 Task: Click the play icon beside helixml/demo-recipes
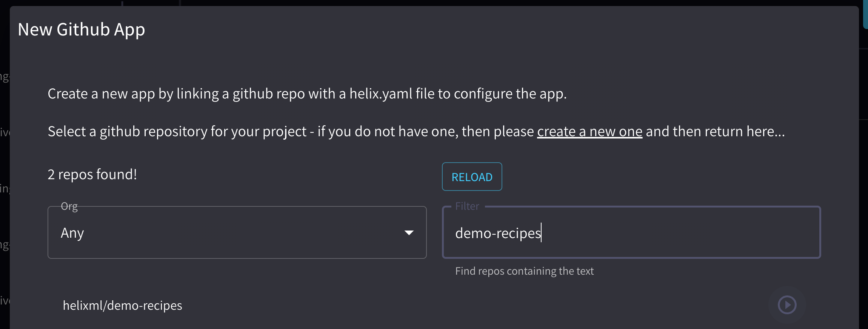[x=787, y=305]
